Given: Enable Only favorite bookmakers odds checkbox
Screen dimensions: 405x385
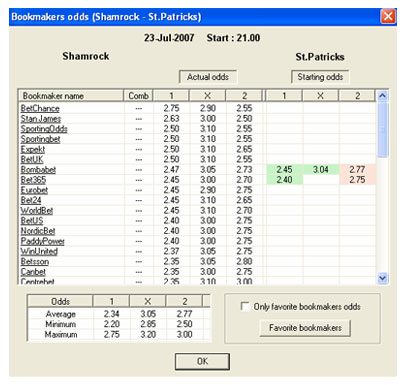Looking at the screenshot, I should (245, 306).
